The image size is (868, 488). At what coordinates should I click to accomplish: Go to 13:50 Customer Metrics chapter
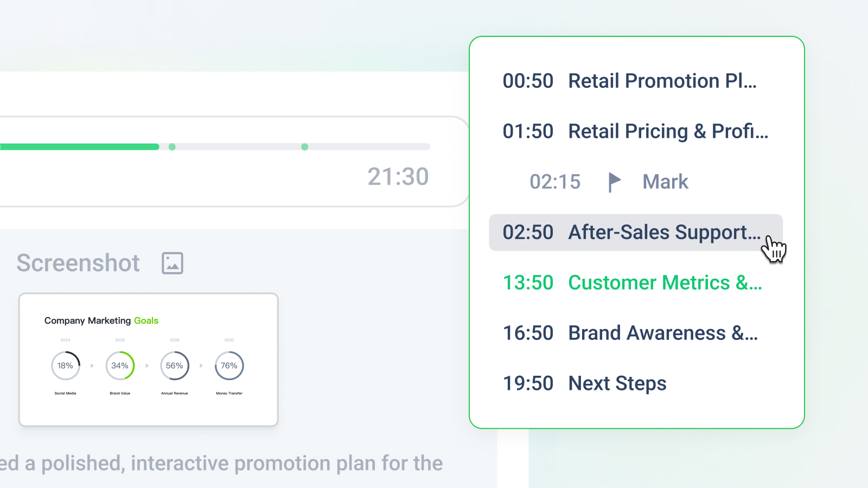point(632,283)
